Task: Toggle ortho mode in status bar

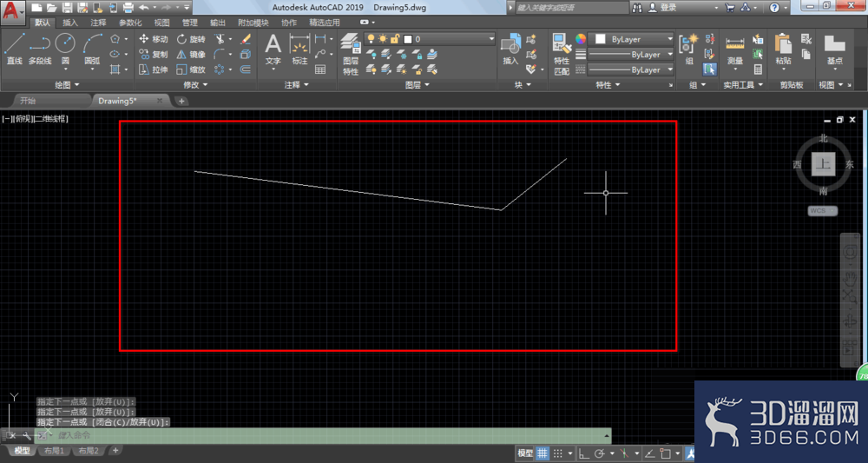Action: click(584, 453)
